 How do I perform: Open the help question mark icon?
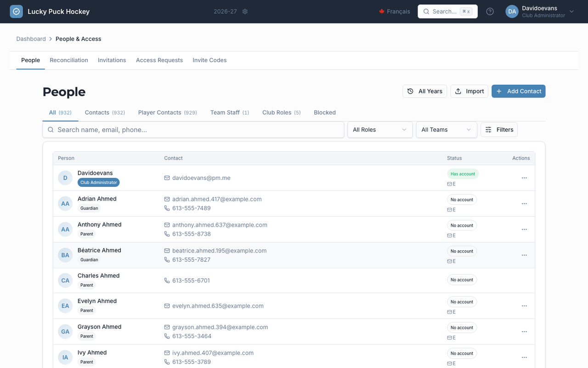[x=490, y=11]
